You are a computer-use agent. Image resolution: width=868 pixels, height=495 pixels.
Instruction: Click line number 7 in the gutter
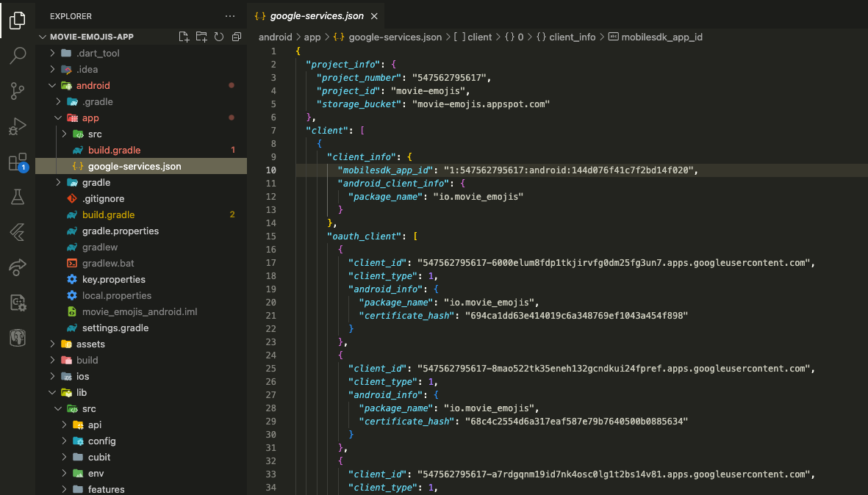point(273,131)
